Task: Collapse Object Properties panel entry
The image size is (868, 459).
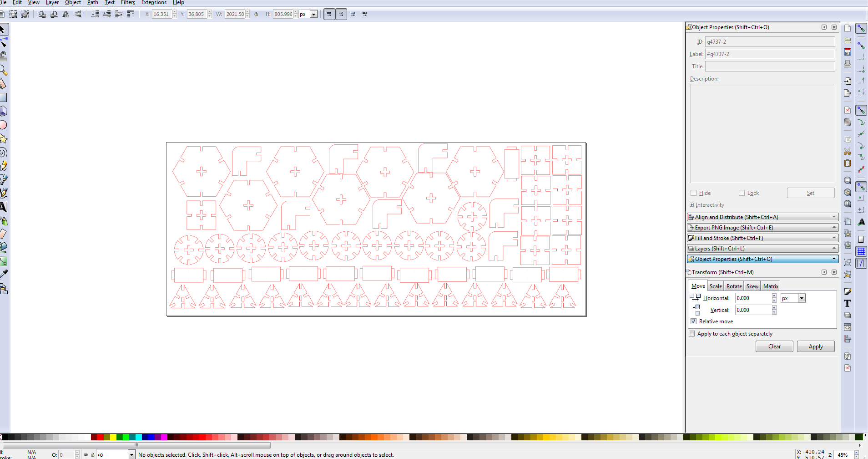Action: tap(762, 259)
